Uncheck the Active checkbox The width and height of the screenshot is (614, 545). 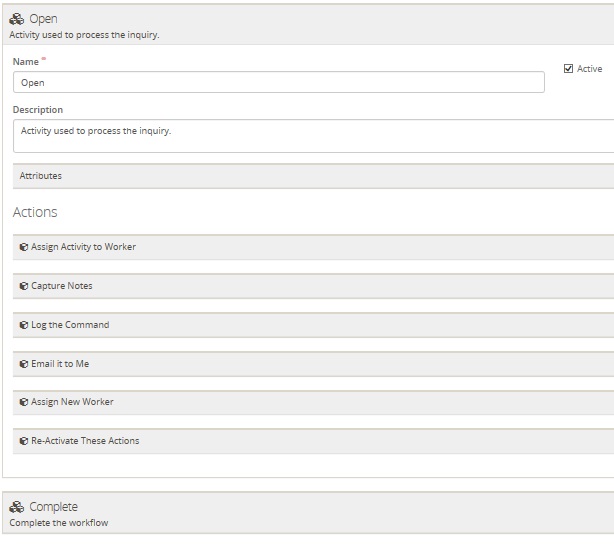[x=569, y=69]
